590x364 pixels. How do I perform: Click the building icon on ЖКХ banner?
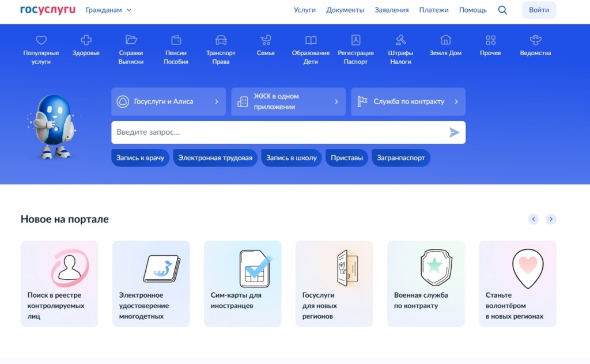point(243,101)
